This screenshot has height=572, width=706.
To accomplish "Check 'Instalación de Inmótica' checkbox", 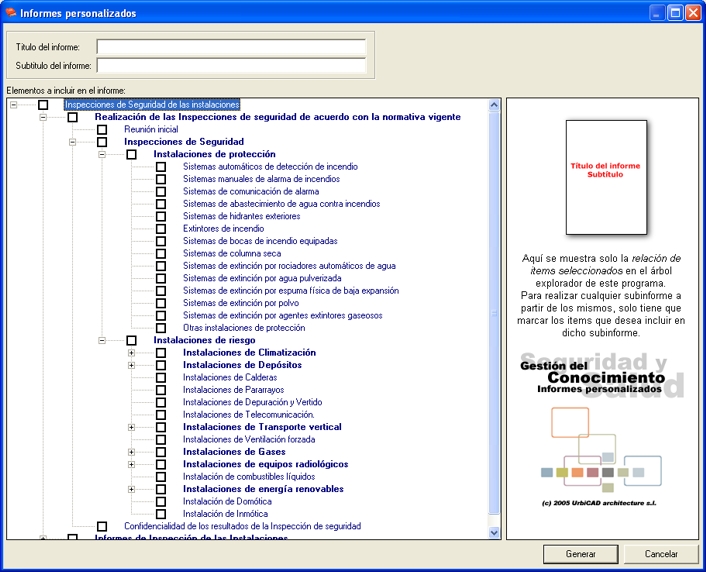I will pos(161,514).
